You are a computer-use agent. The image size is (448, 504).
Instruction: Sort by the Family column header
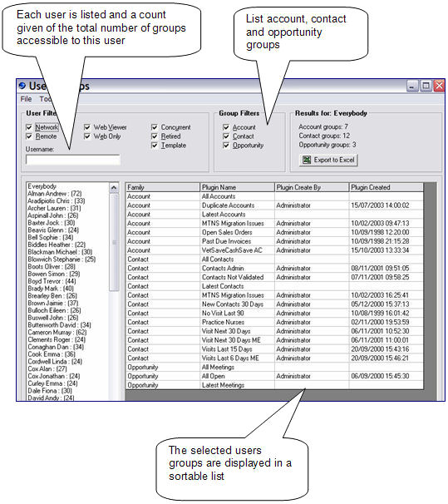[163, 187]
